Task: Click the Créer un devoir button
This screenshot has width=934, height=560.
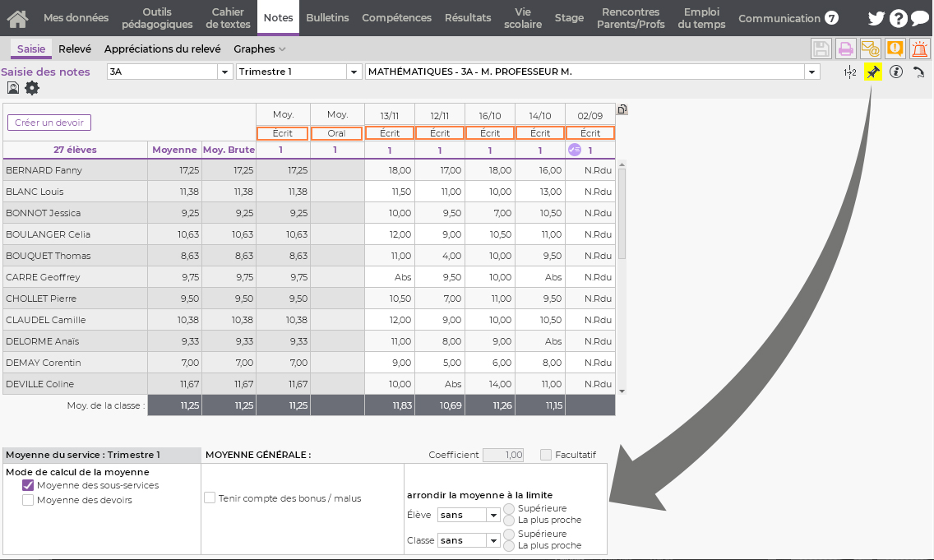Action: pyautogui.click(x=49, y=123)
